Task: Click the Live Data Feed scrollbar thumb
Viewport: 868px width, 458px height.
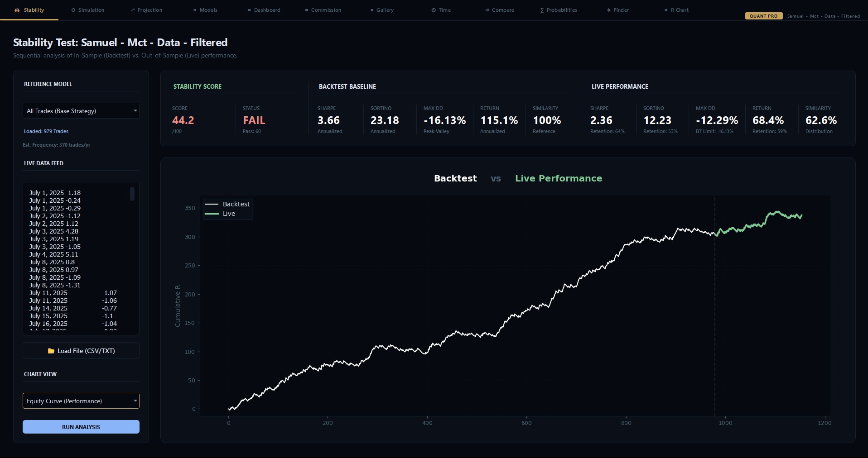Action: 132,194
